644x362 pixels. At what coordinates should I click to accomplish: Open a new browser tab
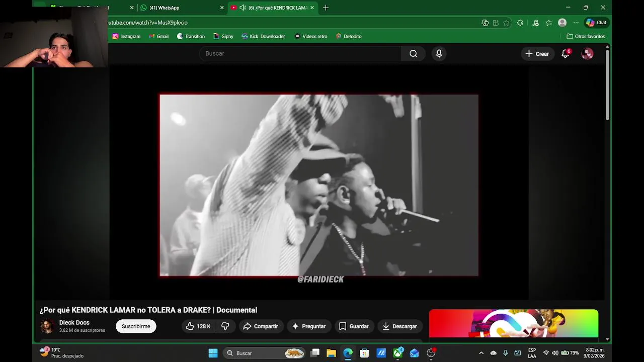point(326,8)
